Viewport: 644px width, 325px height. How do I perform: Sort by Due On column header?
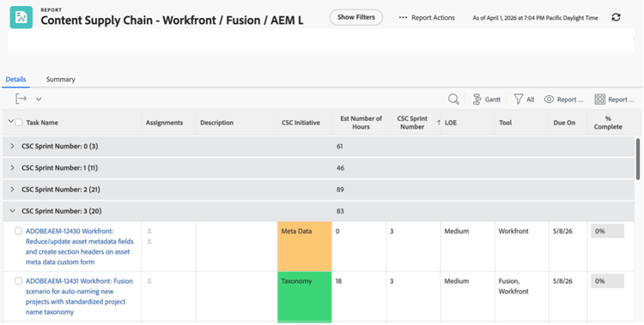[564, 123]
